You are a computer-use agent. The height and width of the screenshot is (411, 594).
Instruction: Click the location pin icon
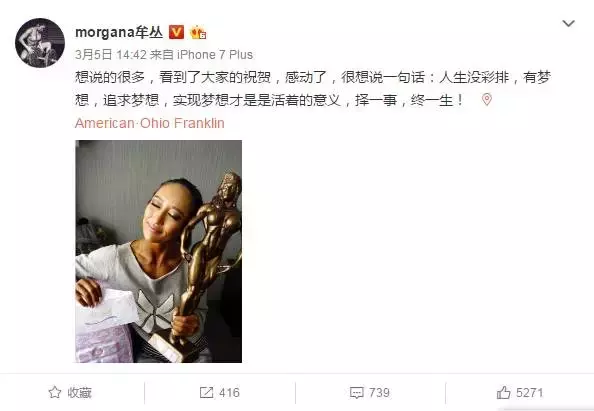pyautogui.click(x=487, y=100)
